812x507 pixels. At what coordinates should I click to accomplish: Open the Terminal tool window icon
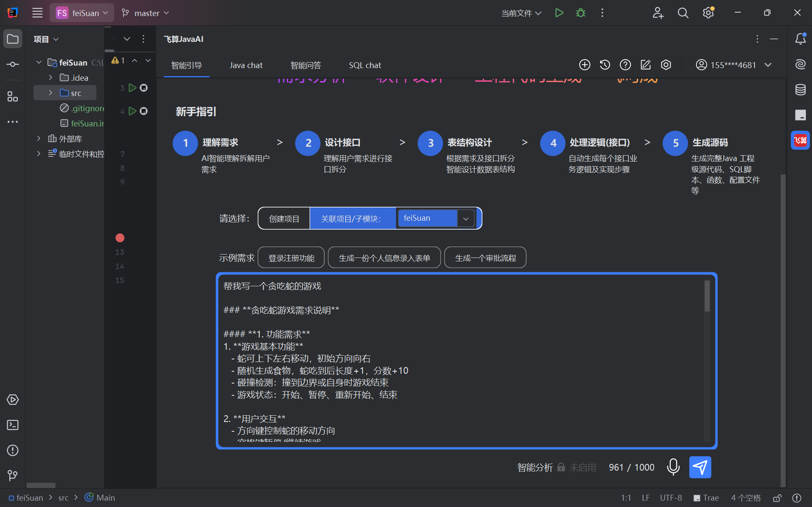tap(13, 425)
